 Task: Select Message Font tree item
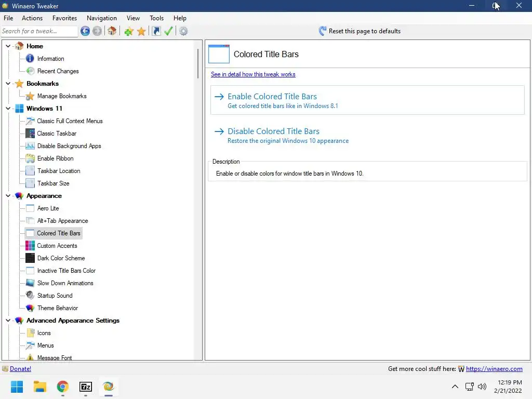pos(54,357)
